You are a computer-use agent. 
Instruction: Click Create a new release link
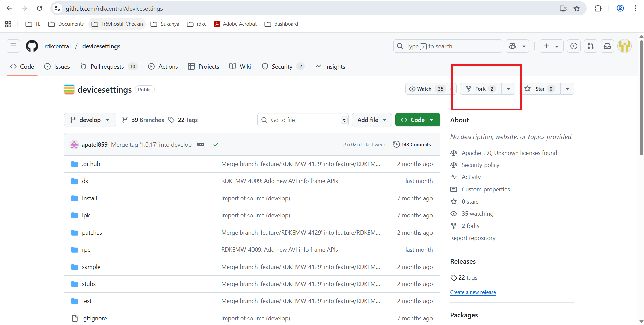click(x=473, y=292)
